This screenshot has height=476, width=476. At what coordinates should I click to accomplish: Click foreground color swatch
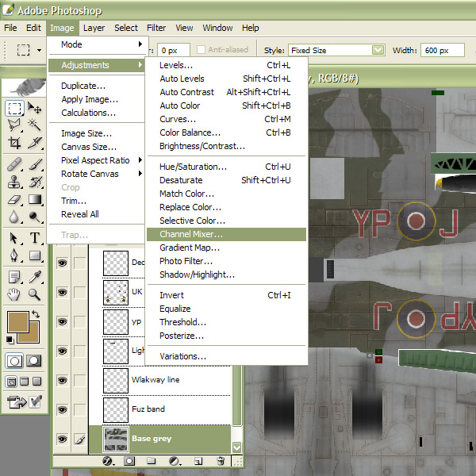(x=17, y=321)
